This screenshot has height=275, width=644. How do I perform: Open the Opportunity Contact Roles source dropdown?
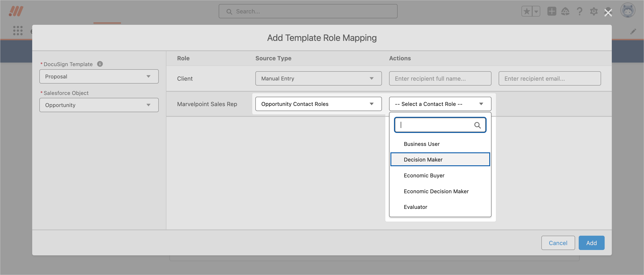pyautogui.click(x=318, y=104)
